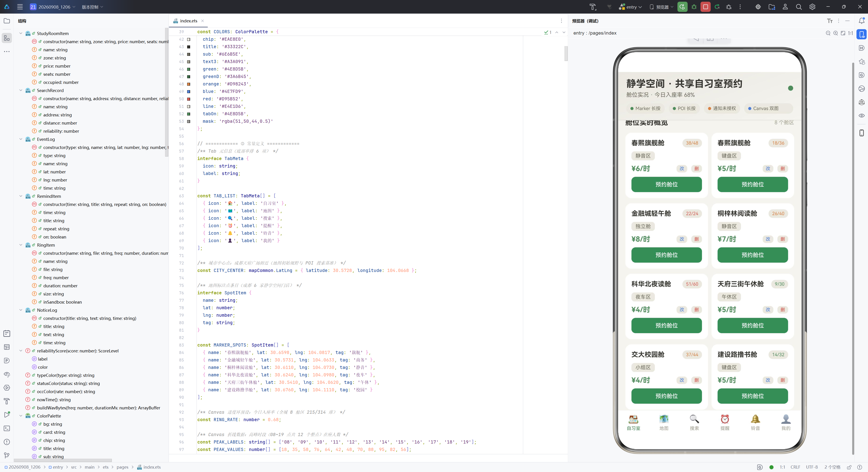Open the project folder panel icon
This screenshot has width=868, height=472.
[x=7, y=21]
